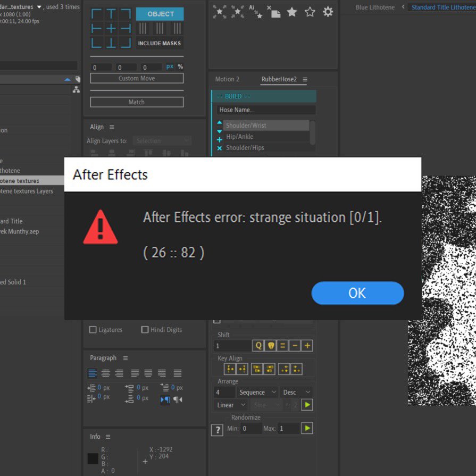
Task: Switch units to percent
Action: coord(180,66)
